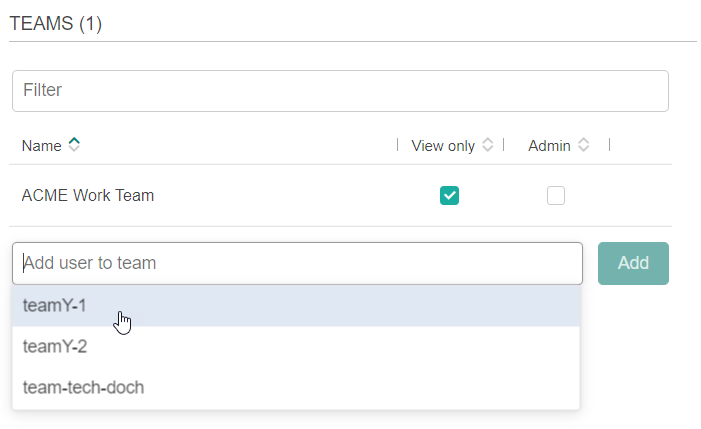Click the Admin column sort arrows icon
The width and height of the screenshot is (701, 429).
click(583, 145)
